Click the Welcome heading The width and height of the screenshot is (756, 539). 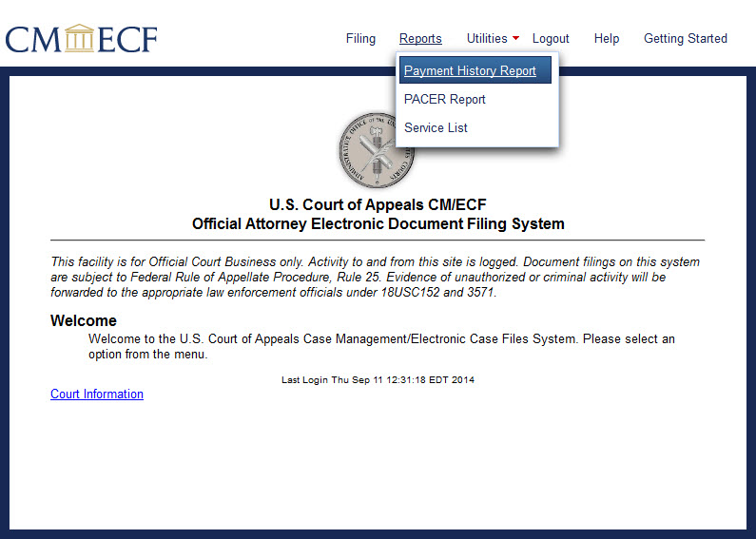[84, 321]
